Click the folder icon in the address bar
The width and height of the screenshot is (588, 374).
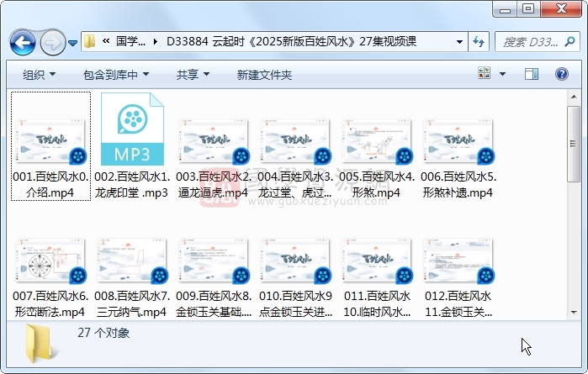pos(90,41)
